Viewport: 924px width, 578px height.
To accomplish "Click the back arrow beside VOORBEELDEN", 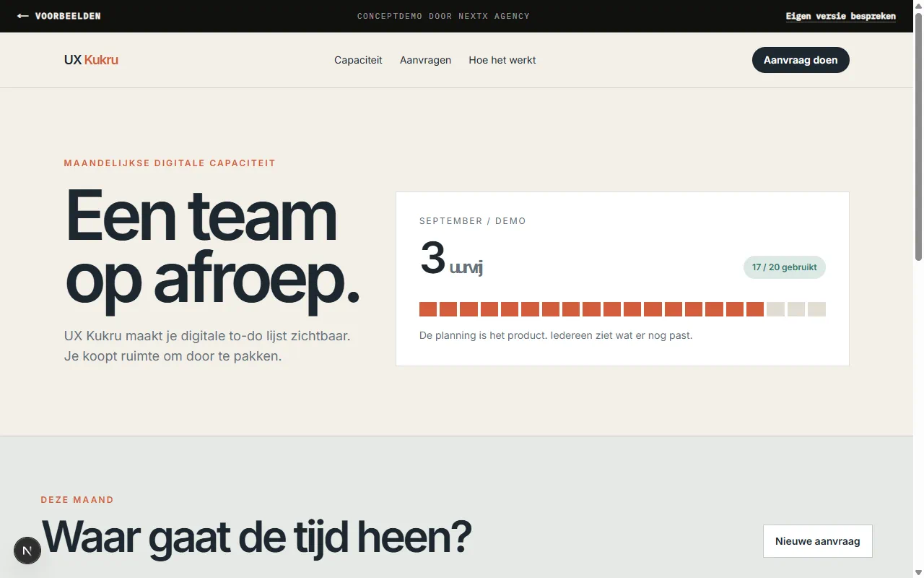I will (x=23, y=16).
